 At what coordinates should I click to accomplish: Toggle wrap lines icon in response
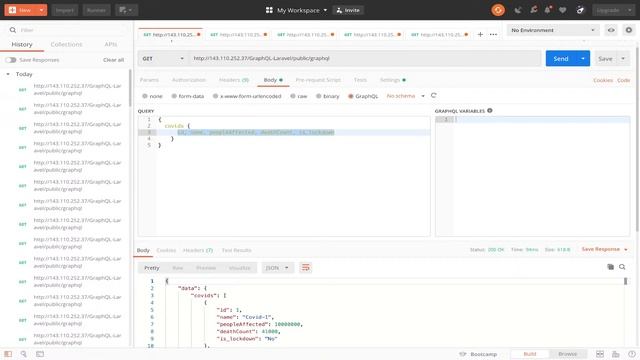(x=305, y=268)
